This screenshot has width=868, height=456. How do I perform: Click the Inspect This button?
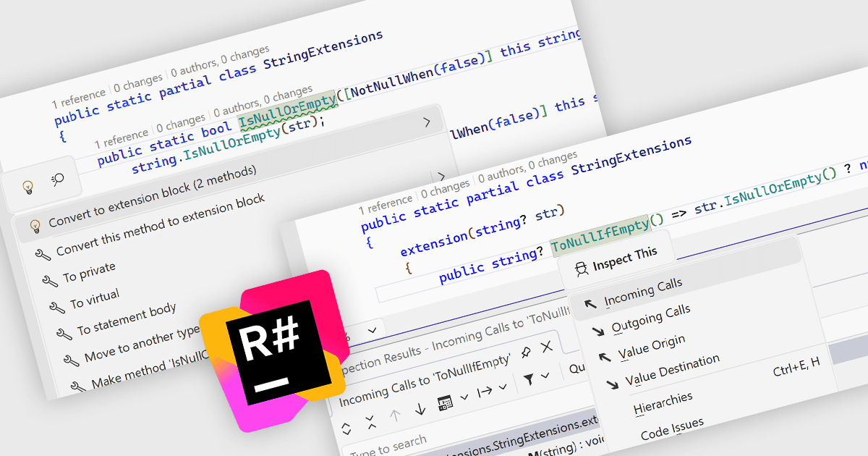click(616, 259)
